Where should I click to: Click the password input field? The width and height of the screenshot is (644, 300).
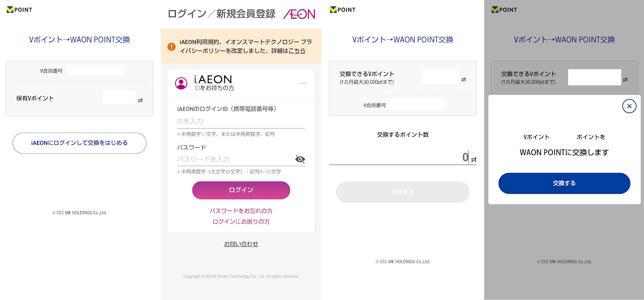click(x=235, y=159)
